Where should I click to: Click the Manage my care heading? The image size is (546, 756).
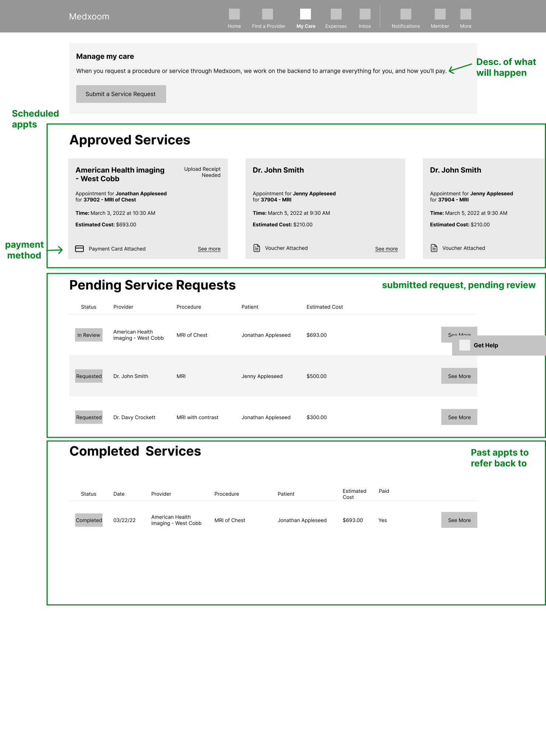[x=105, y=56]
